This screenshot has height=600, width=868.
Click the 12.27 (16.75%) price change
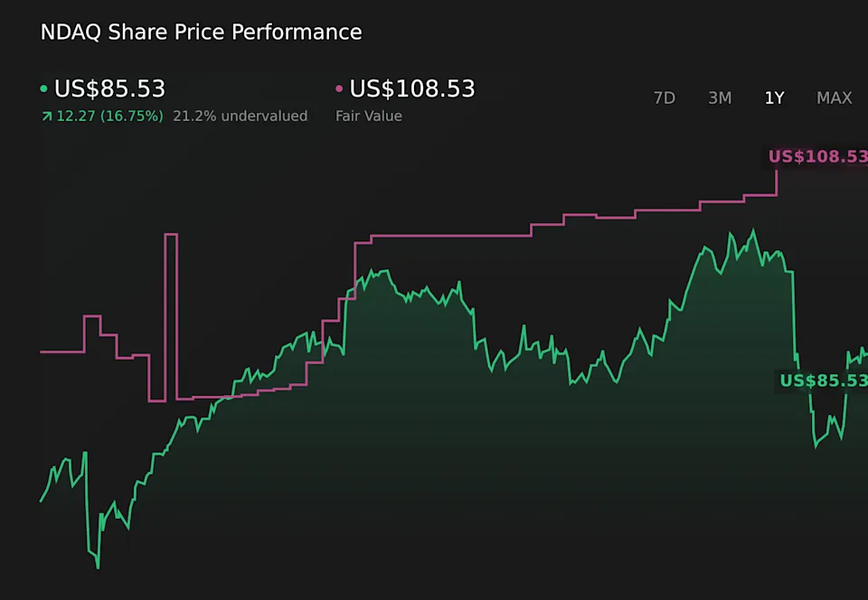click(x=111, y=117)
